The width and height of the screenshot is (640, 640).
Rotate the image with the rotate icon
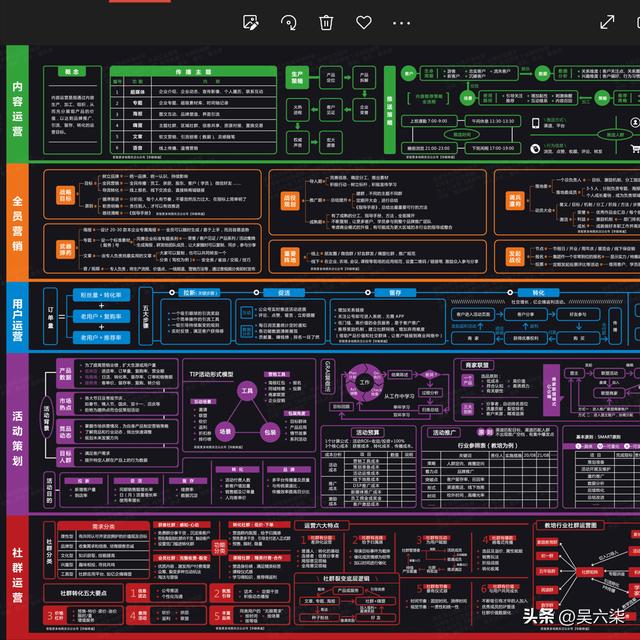point(289,22)
